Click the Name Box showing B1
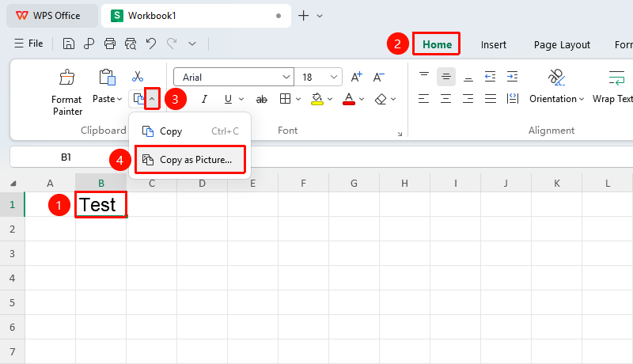 click(66, 157)
